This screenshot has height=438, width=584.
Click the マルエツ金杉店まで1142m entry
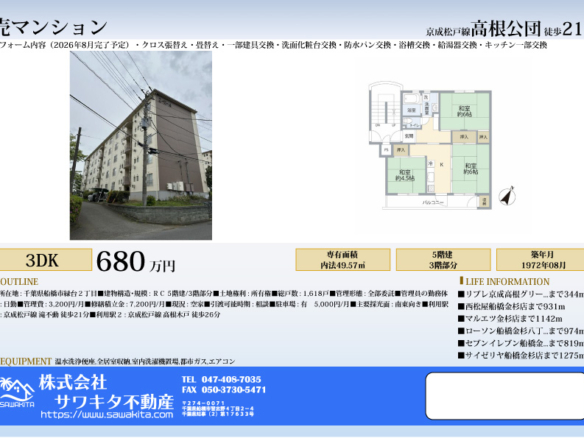[x=510, y=319]
